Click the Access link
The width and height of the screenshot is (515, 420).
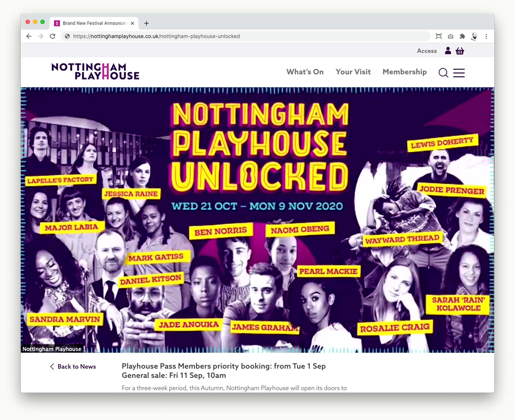point(427,51)
